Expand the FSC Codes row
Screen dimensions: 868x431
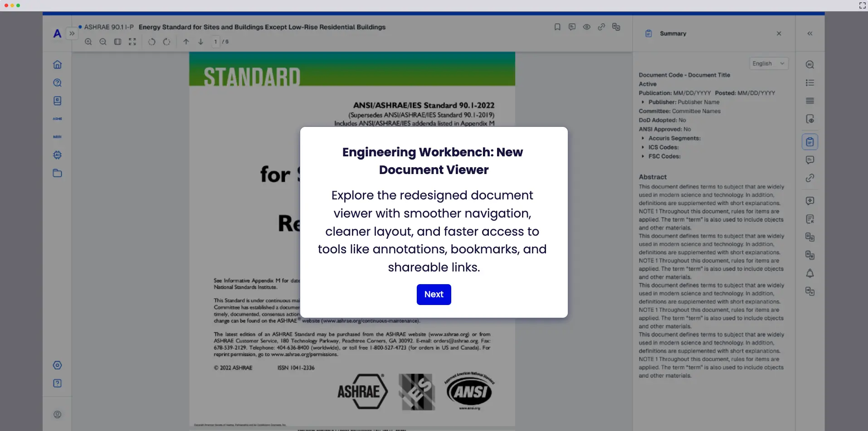643,156
